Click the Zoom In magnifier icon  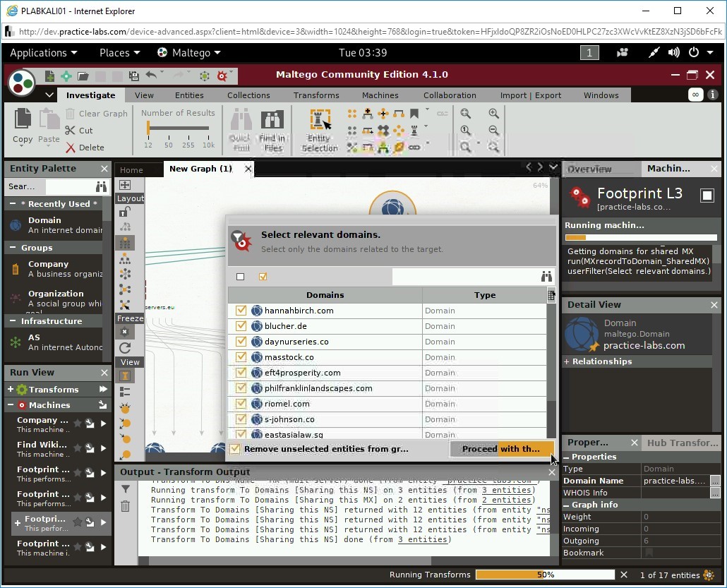(493, 114)
